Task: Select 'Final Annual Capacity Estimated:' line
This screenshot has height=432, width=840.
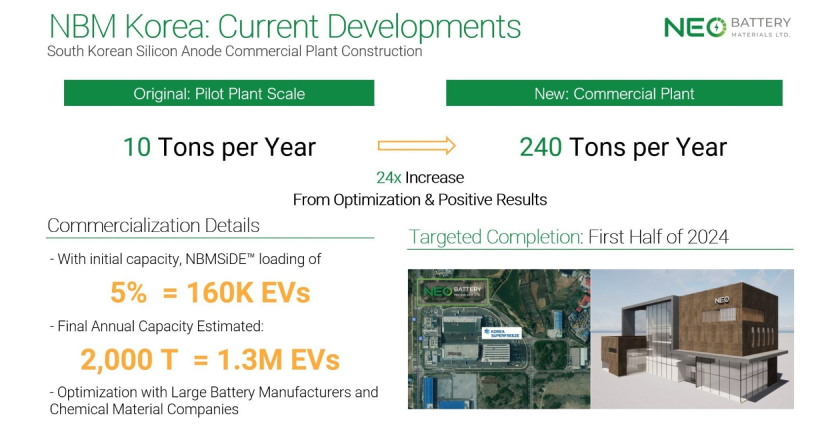Action: click(x=156, y=326)
